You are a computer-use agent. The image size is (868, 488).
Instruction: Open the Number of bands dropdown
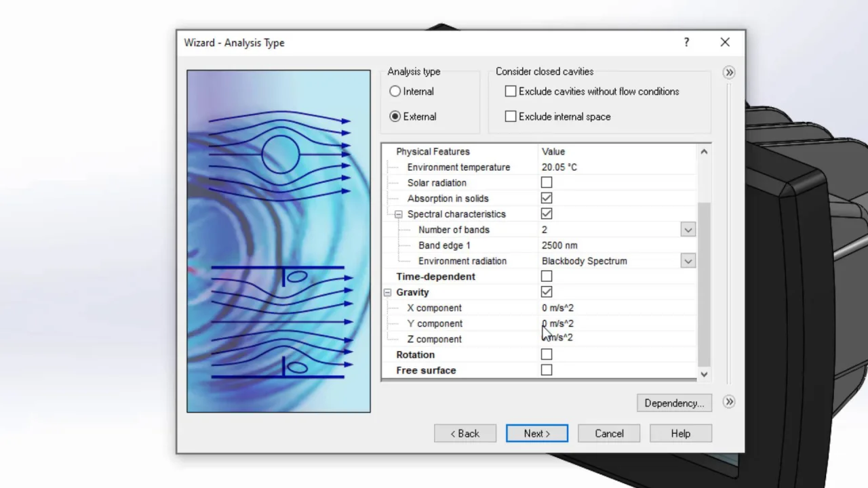688,230
